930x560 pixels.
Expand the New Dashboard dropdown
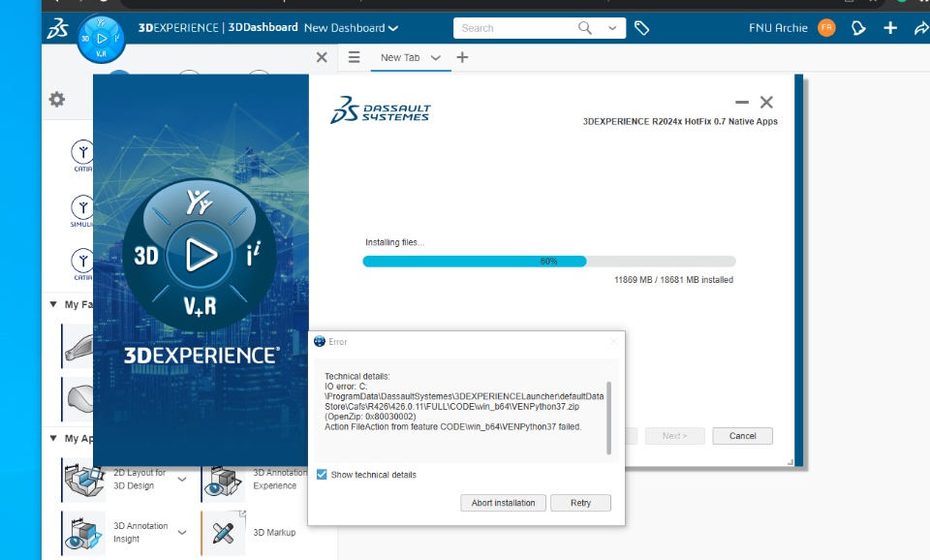click(392, 28)
